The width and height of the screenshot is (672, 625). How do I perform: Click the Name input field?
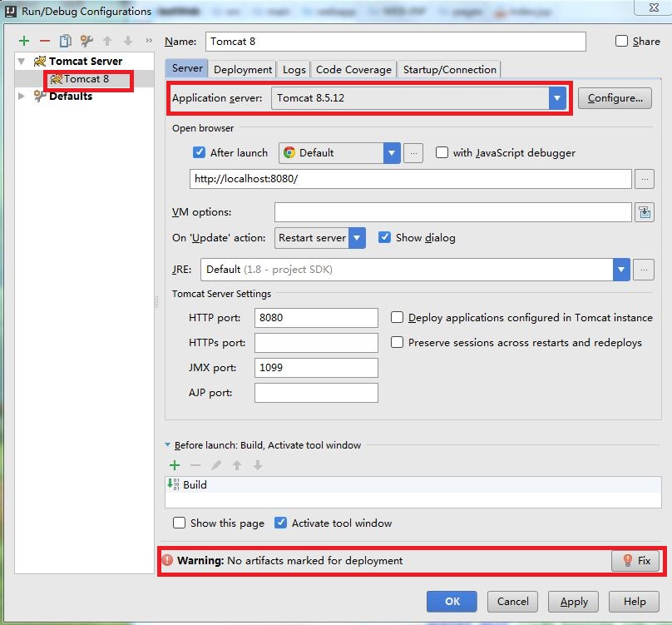[396, 42]
